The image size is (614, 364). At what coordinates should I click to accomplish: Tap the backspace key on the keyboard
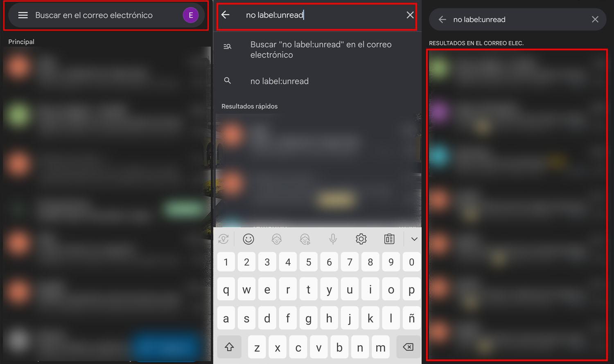click(408, 347)
